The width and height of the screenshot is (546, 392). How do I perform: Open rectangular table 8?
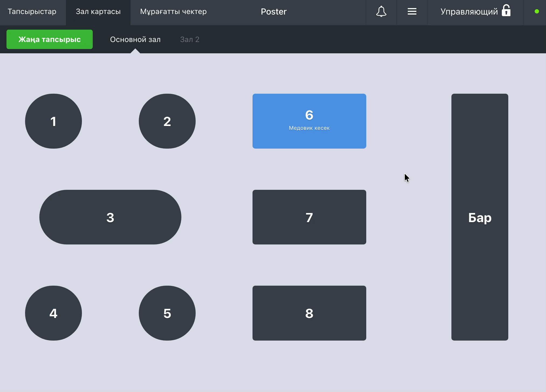(309, 313)
